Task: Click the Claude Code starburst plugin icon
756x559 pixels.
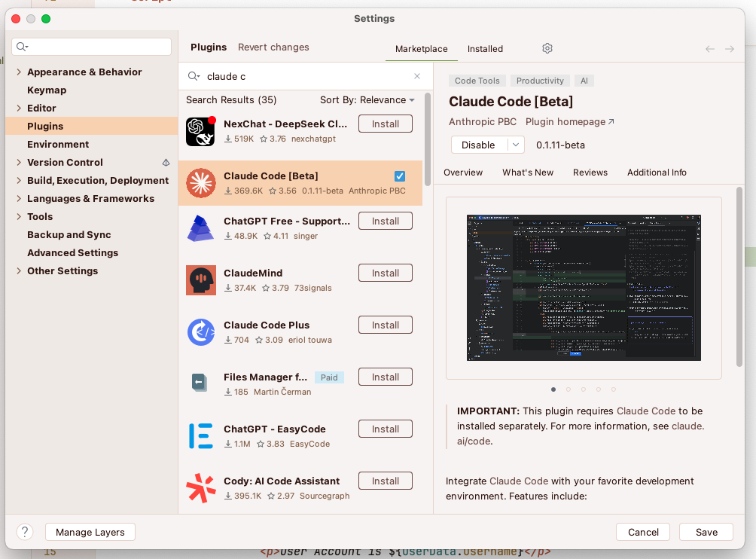Action: tap(201, 183)
